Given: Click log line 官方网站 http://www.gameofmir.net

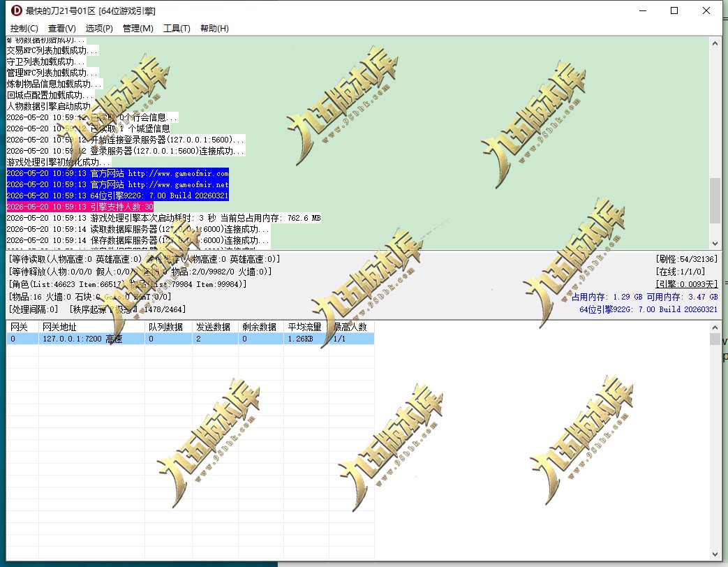Looking at the screenshot, I should [x=117, y=184].
